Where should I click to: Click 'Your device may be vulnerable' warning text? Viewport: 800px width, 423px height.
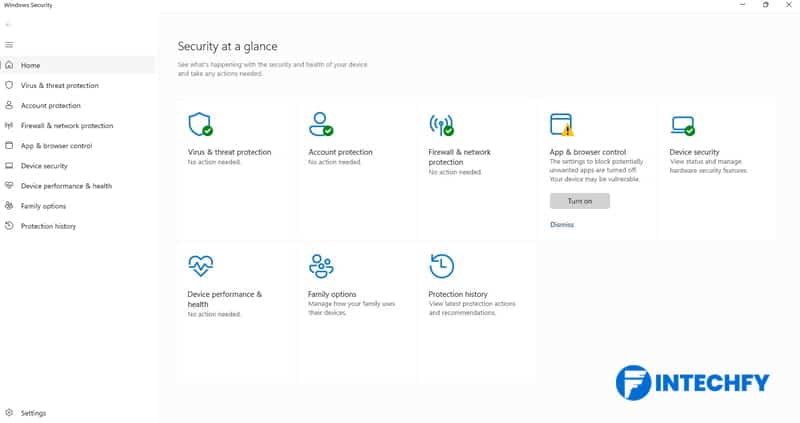(x=594, y=179)
